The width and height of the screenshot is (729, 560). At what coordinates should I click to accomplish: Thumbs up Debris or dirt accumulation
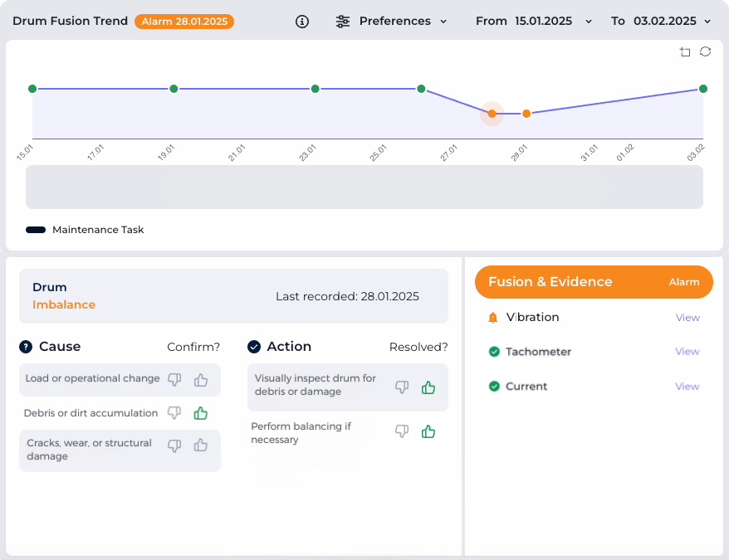pyautogui.click(x=201, y=412)
